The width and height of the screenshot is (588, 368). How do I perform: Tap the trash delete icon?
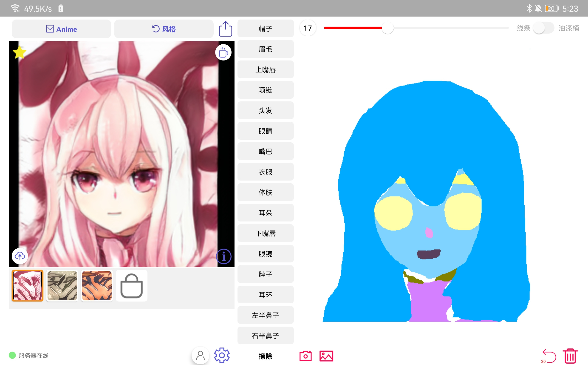[x=570, y=356]
